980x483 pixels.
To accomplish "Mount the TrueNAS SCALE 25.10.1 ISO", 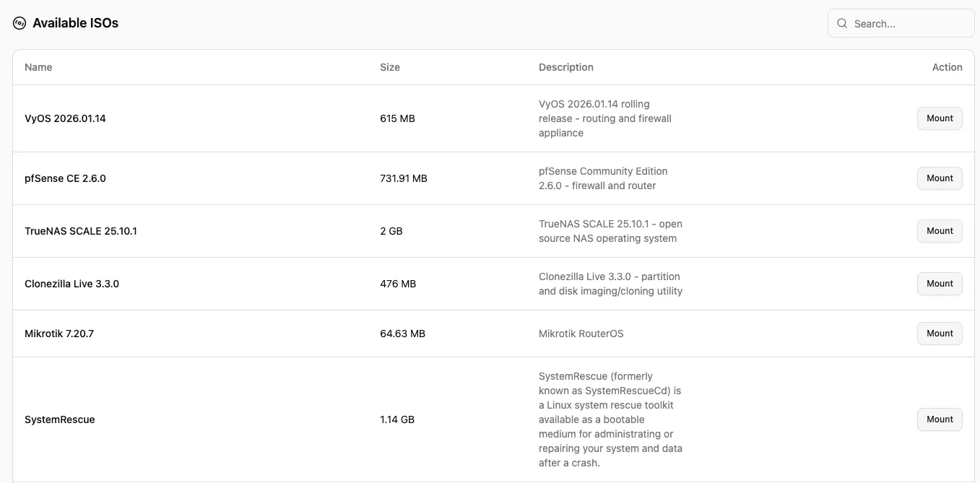I will (940, 231).
